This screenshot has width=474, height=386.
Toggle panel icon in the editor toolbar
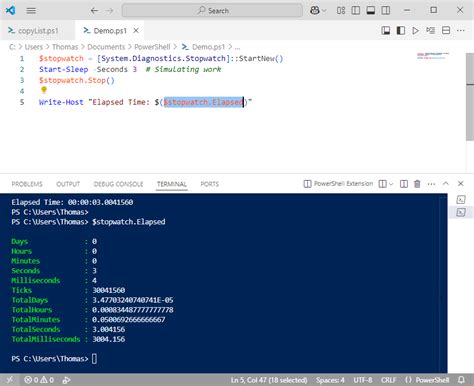point(386,31)
